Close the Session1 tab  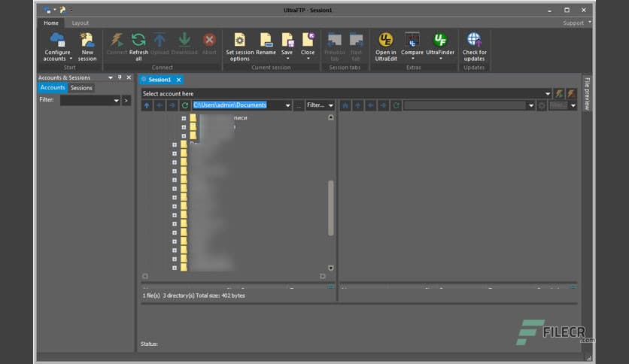coord(179,80)
